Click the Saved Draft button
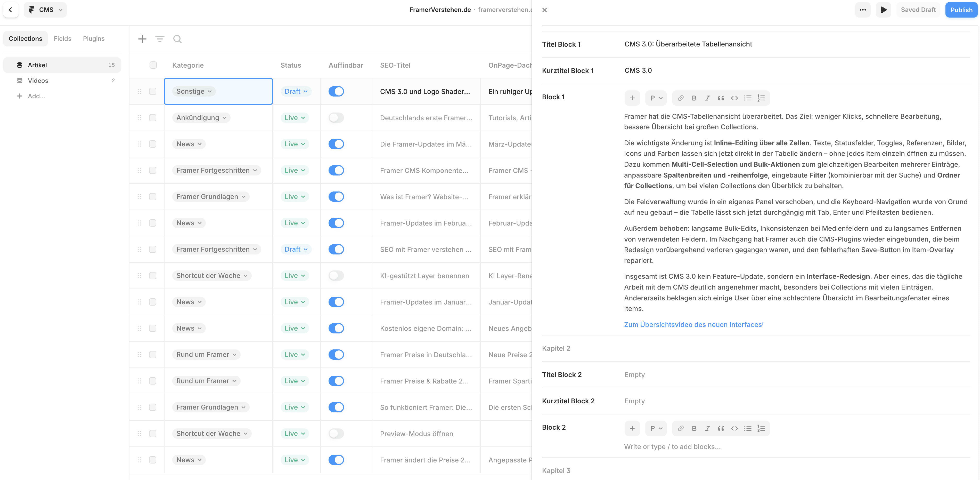The width and height of the screenshot is (980, 480). pos(918,10)
